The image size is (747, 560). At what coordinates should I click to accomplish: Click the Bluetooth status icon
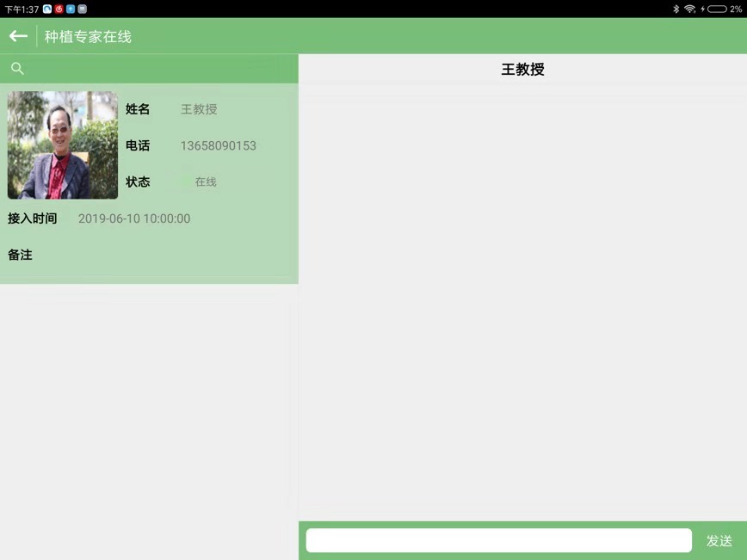tap(676, 9)
